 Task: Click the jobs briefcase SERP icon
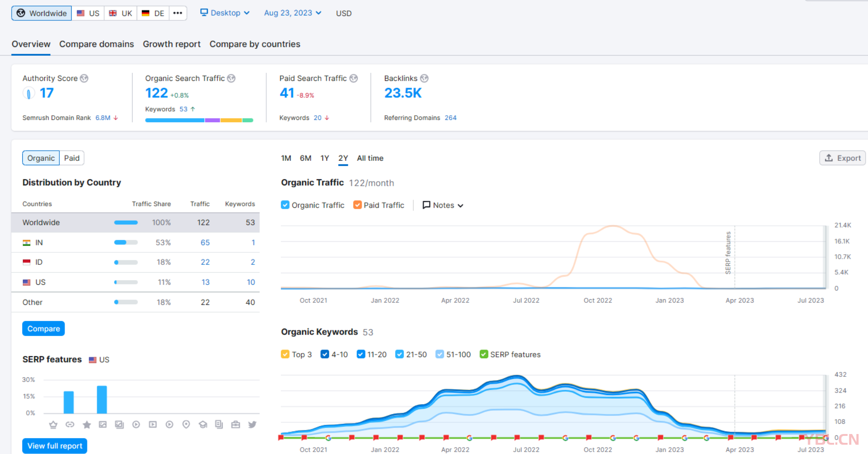(x=236, y=424)
